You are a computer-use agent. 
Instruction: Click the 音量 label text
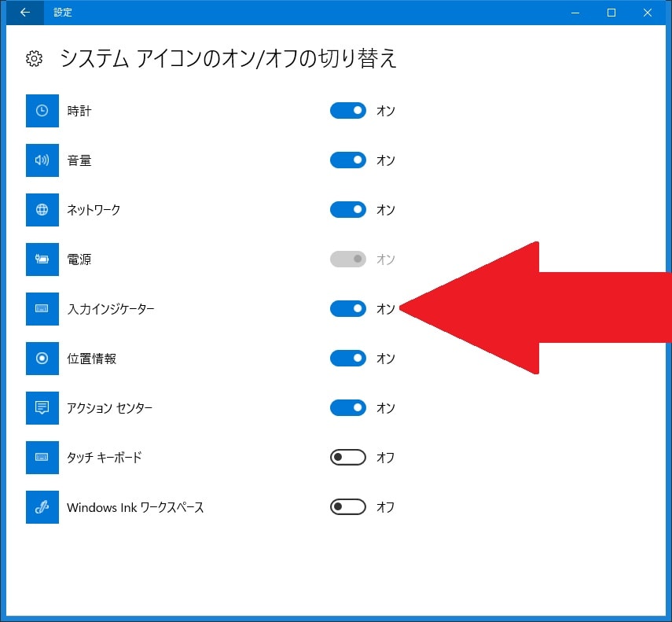(79, 160)
